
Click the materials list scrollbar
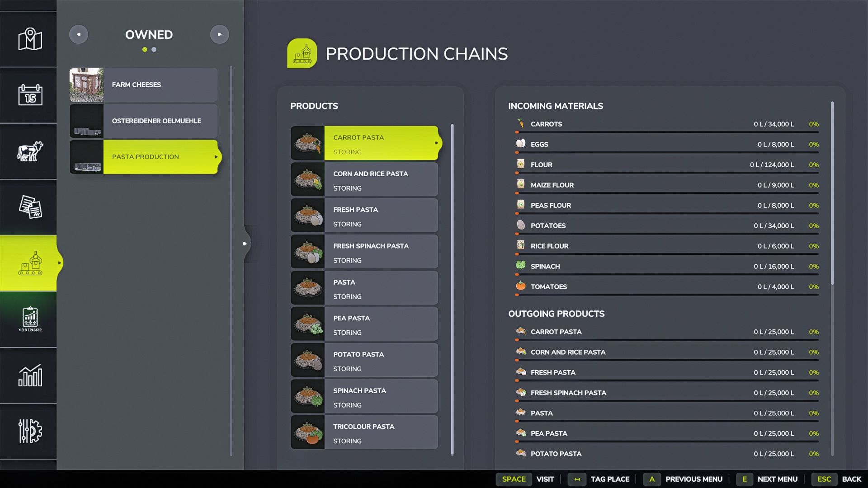point(832,194)
